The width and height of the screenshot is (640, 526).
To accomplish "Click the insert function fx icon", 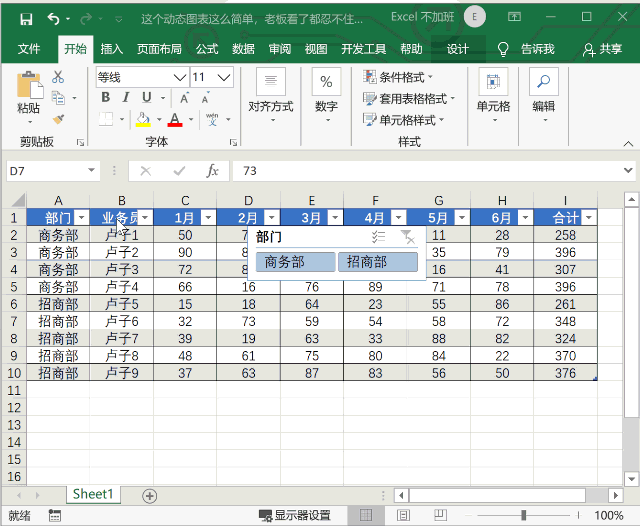I will pos(212,171).
